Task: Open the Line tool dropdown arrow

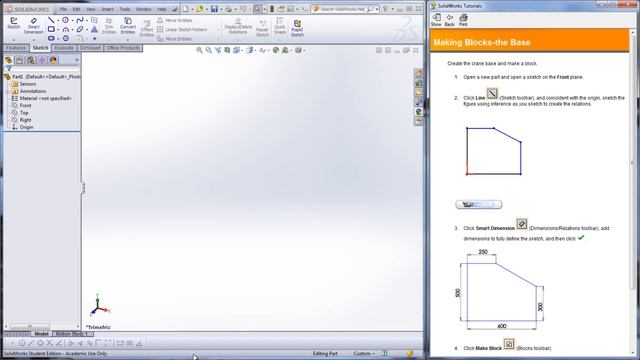Action: 58,20
